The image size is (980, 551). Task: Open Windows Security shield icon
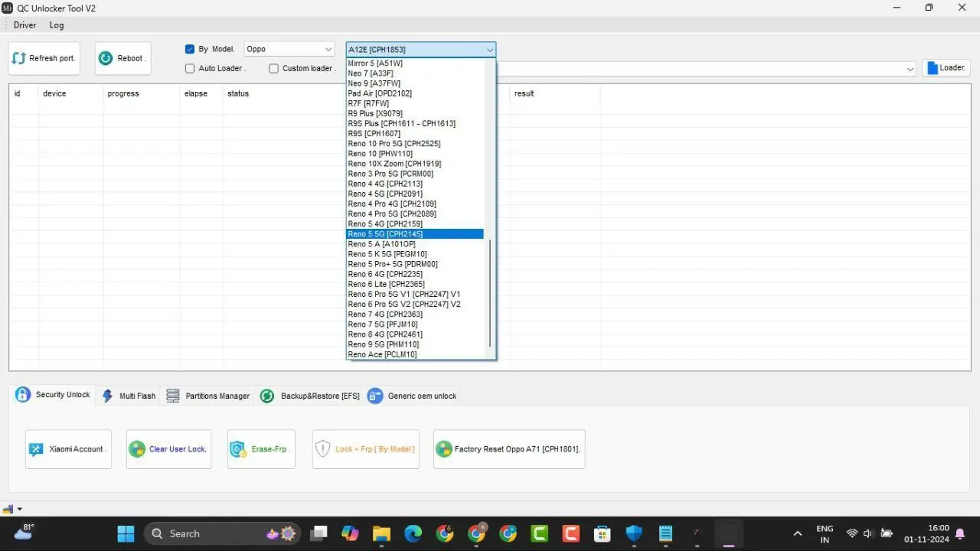(x=634, y=533)
